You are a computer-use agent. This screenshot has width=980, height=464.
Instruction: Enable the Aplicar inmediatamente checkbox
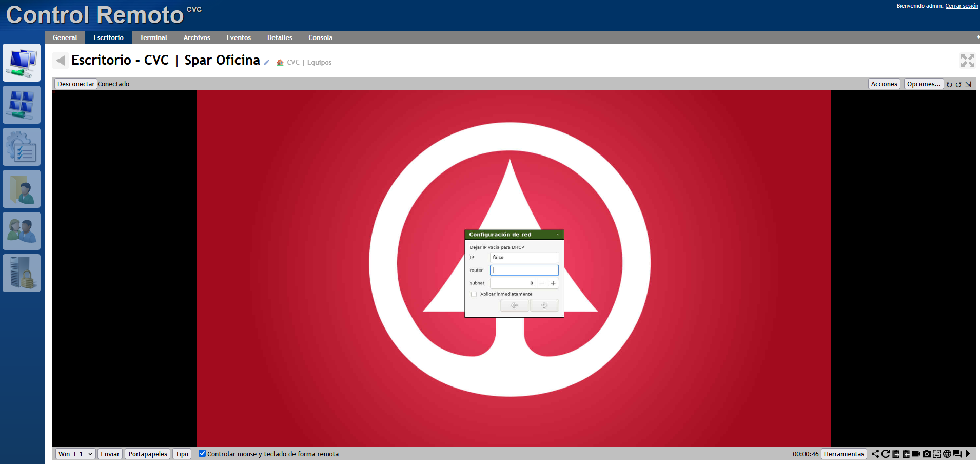[x=474, y=294]
